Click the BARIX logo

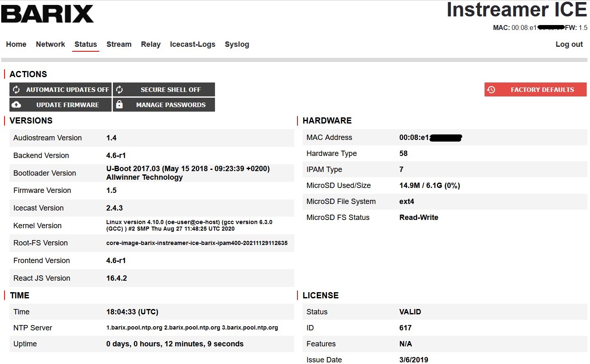pos(47,14)
